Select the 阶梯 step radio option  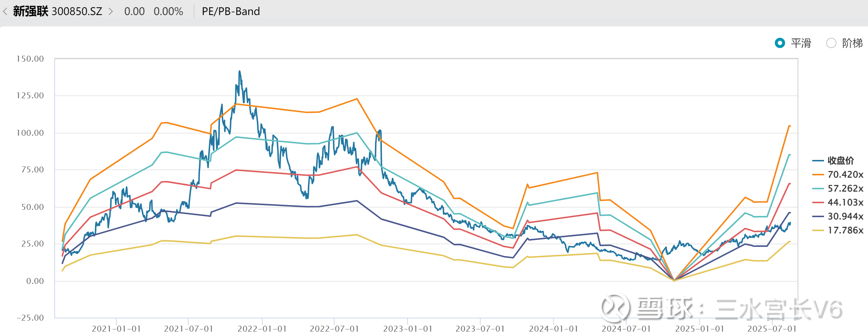coord(831,43)
